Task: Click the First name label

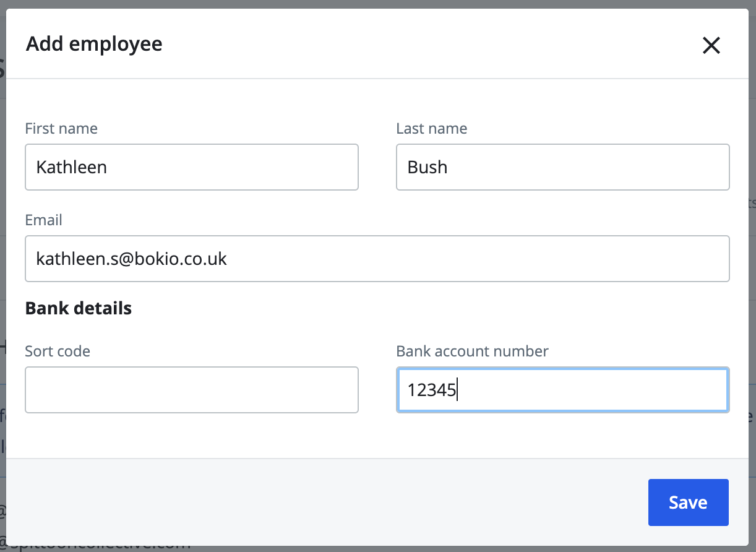Action: pyautogui.click(x=61, y=128)
